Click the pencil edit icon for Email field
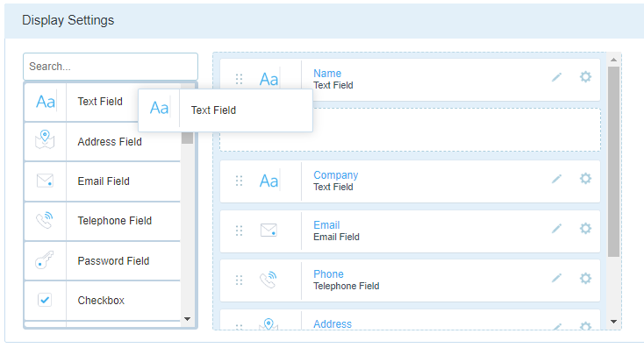 click(x=556, y=229)
